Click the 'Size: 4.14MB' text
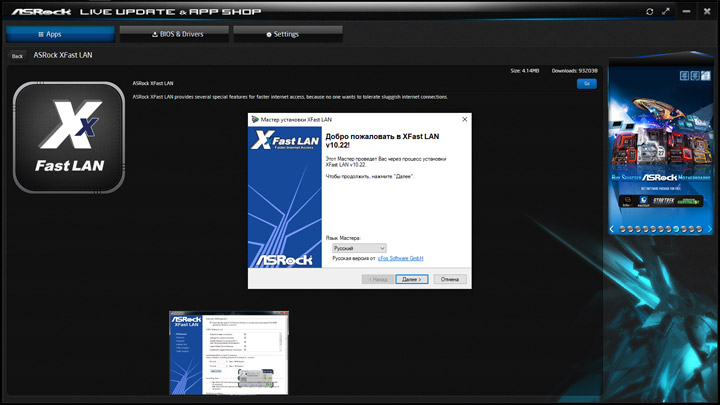This screenshot has height=405, width=720. click(x=524, y=71)
